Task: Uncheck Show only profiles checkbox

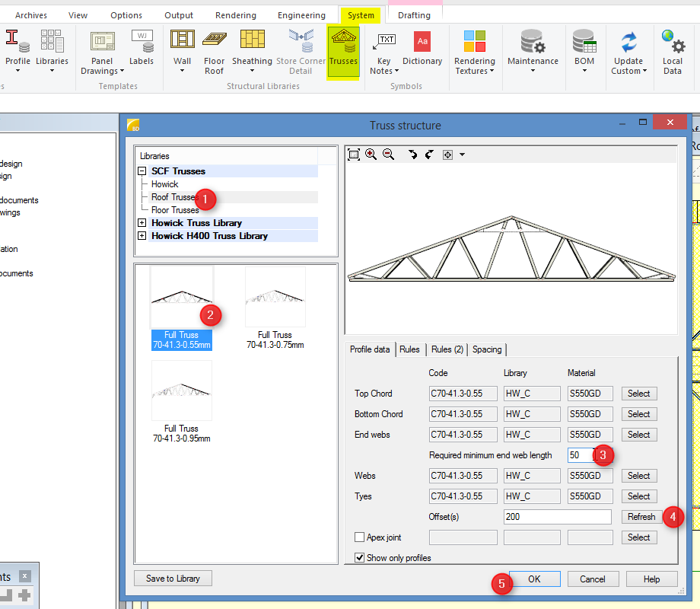Action: [x=360, y=558]
